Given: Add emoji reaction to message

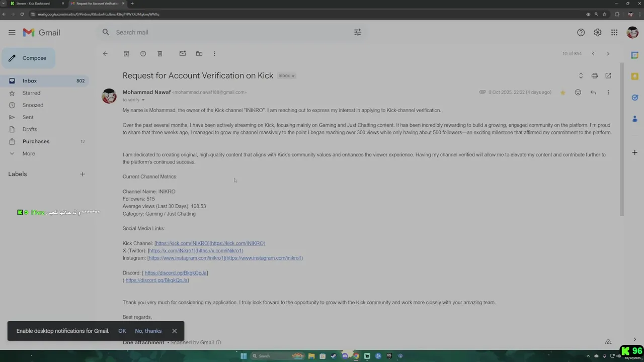Looking at the screenshot, I should click(x=578, y=93).
